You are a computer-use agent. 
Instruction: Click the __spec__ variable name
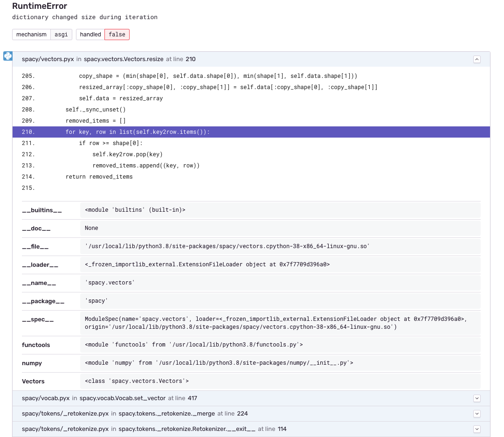[x=38, y=319]
